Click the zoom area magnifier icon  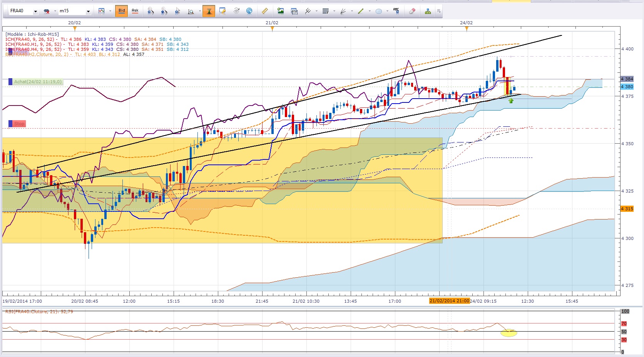pyautogui.click(x=191, y=11)
